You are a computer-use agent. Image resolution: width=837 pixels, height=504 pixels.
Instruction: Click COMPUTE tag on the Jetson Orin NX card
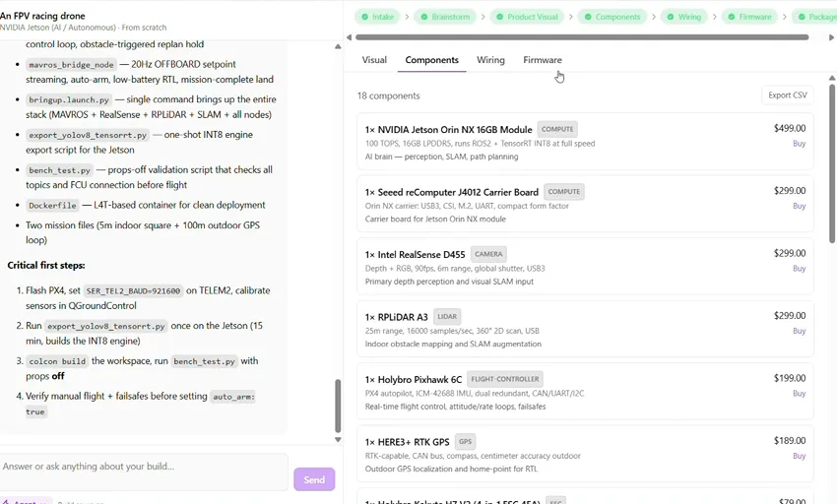click(x=557, y=129)
